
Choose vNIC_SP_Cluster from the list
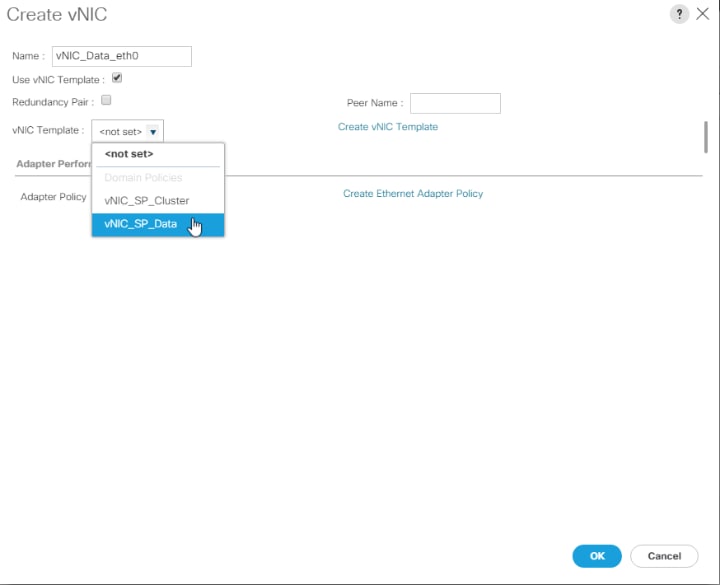(158, 201)
